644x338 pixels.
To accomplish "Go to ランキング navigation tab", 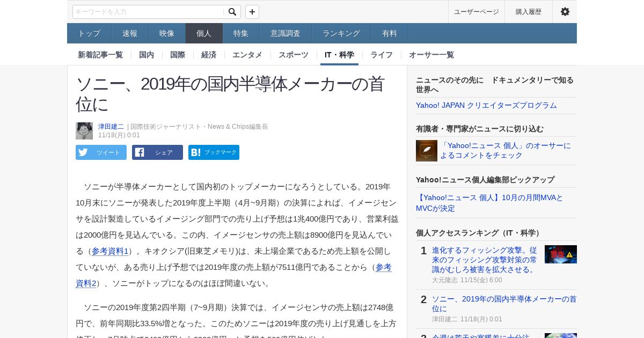I will click(341, 33).
